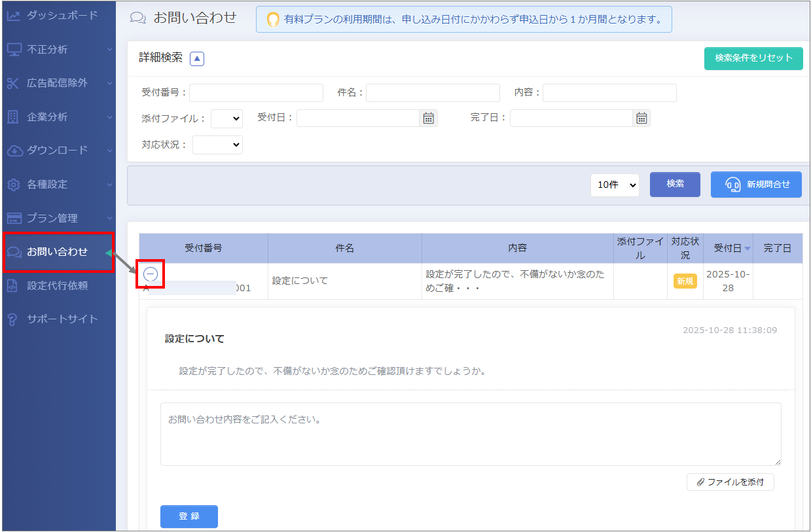Click the calendar icon beside 完了日 field
Screen dimensions: 811x532
pos(641,118)
